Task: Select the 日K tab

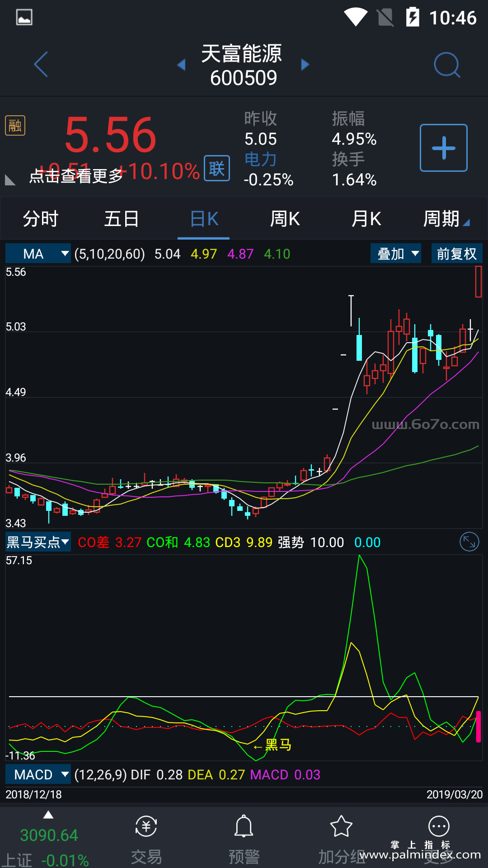Action: [204, 219]
